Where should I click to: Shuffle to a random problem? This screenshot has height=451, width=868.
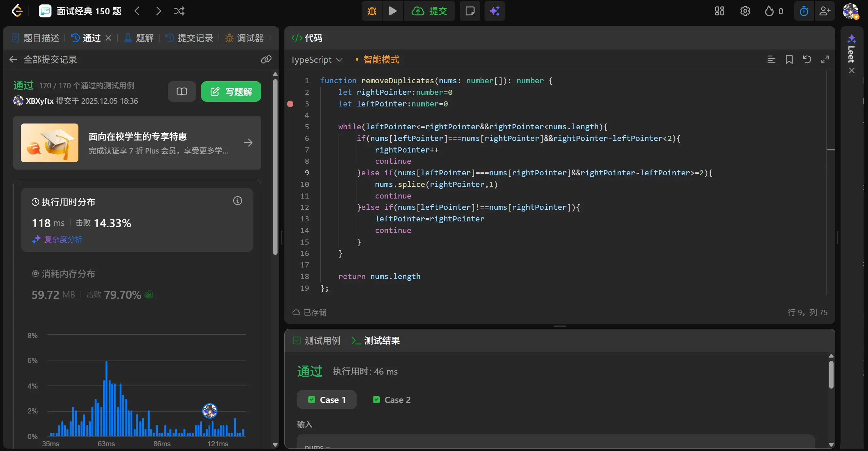coord(179,11)
